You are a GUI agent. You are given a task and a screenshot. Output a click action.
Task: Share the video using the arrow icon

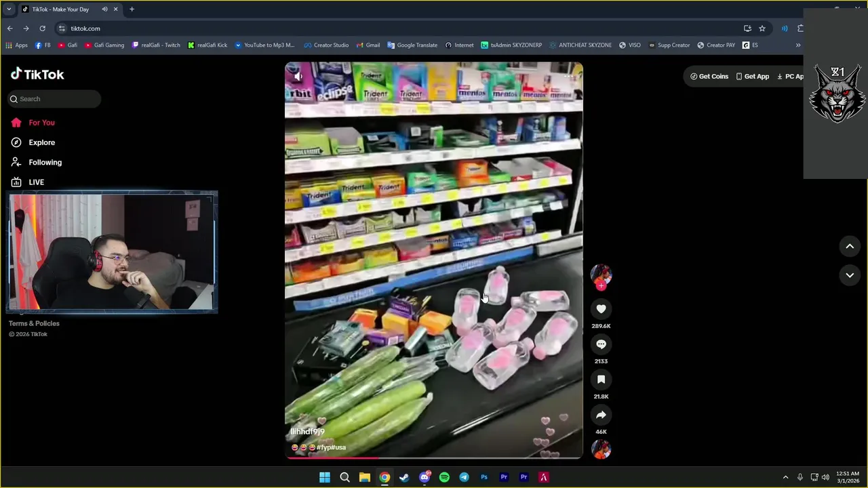coord(601,415)
